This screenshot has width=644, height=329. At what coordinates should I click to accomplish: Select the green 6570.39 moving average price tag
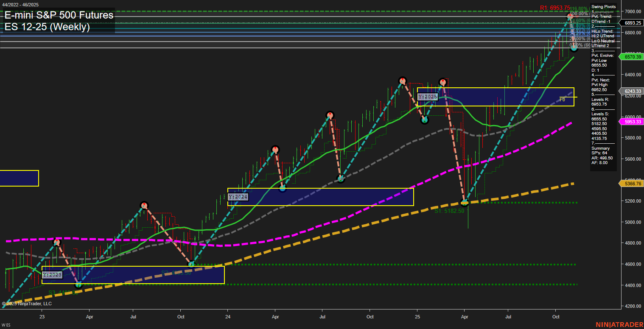(630, 56)
